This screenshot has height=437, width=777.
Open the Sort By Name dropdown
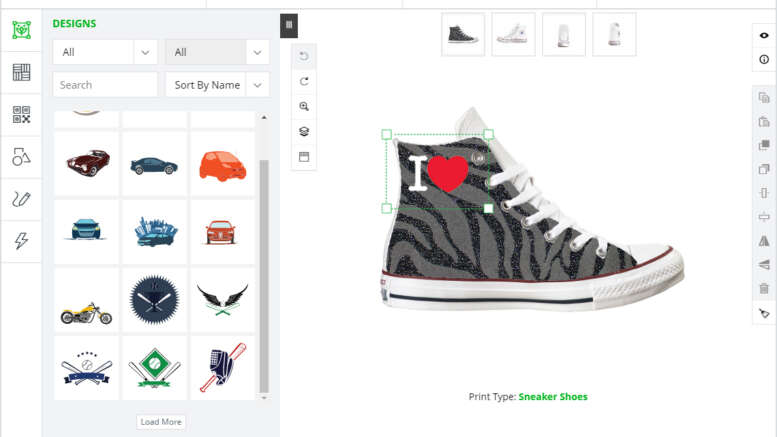click(x=217, y=85)
